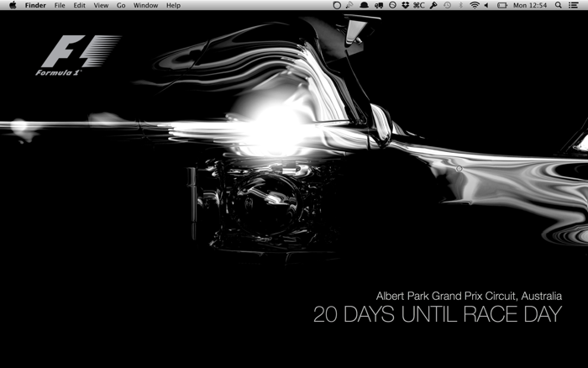The image size is (588, 368).
Task: Open the Wi-Fi status menu
Action: (475, 5)
